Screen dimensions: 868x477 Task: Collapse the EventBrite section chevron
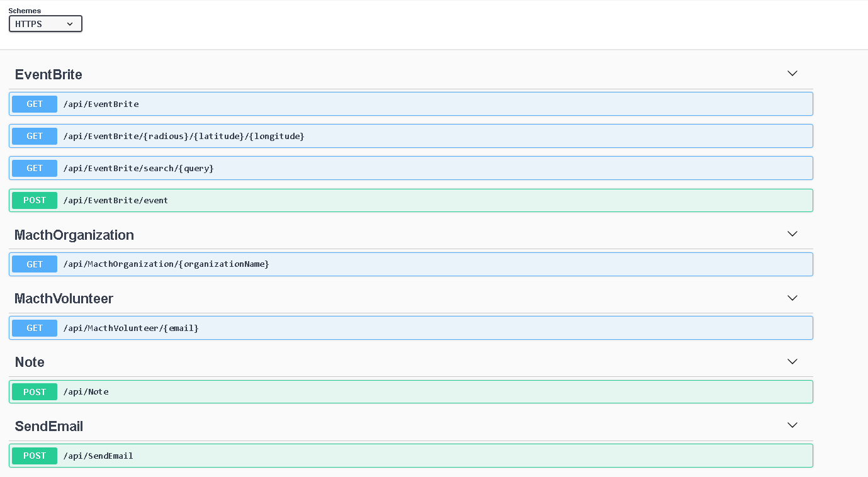coord(792,74)
